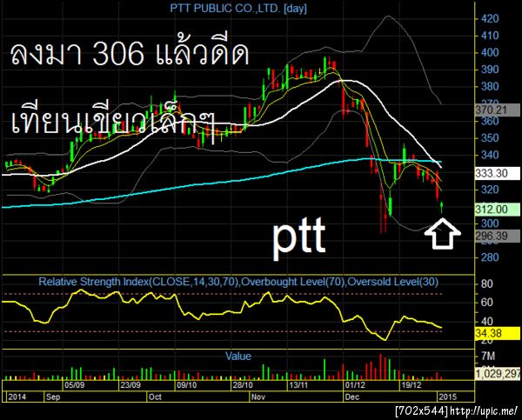Click the 09/10 date marker

click(x=186, y=385)
